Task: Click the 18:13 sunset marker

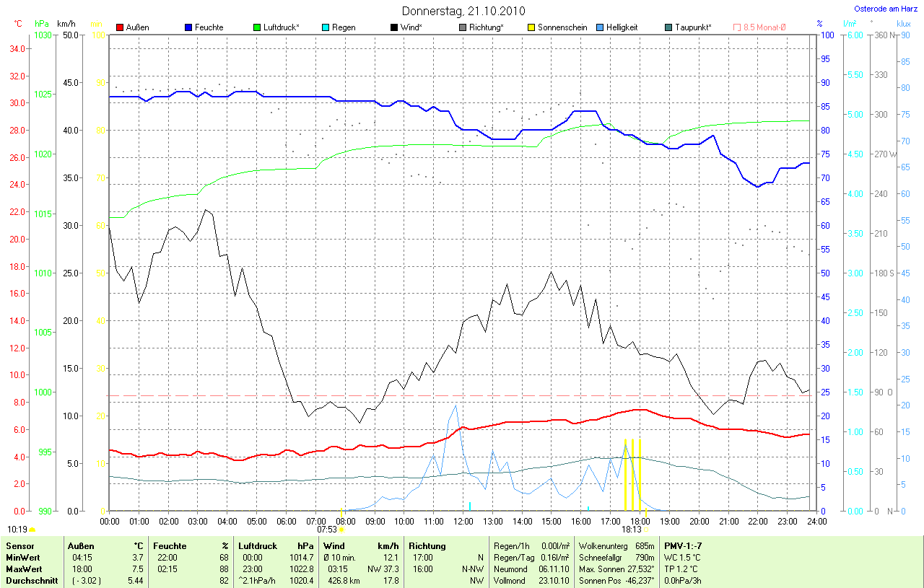Action: pyautogui.click(x=632, y=529)
